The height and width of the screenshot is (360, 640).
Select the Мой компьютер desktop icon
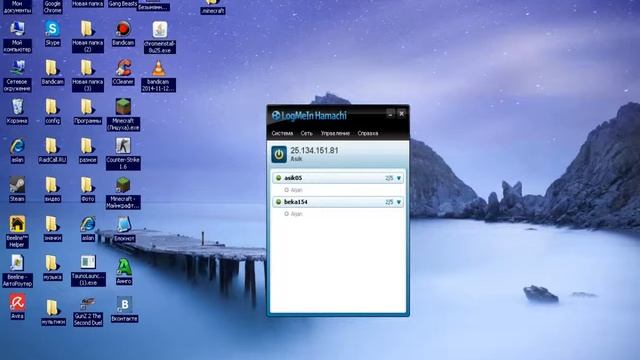pos(17,36)
